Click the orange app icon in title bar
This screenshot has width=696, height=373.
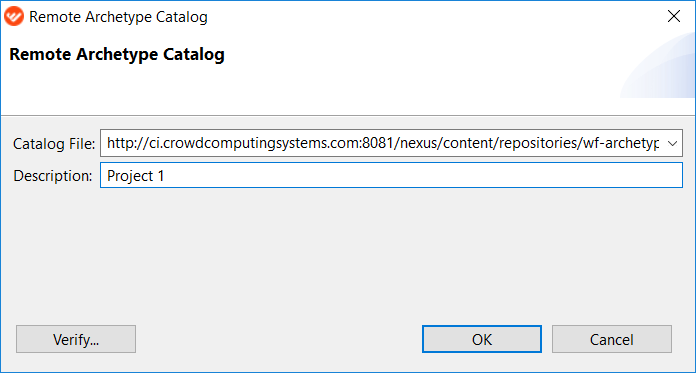tap(14, 17)
